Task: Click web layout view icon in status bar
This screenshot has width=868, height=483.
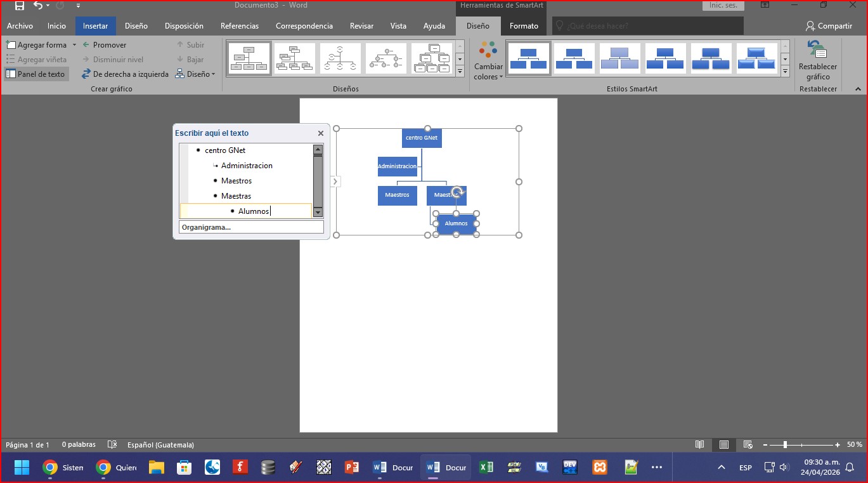Action: [x=748, y=445]
